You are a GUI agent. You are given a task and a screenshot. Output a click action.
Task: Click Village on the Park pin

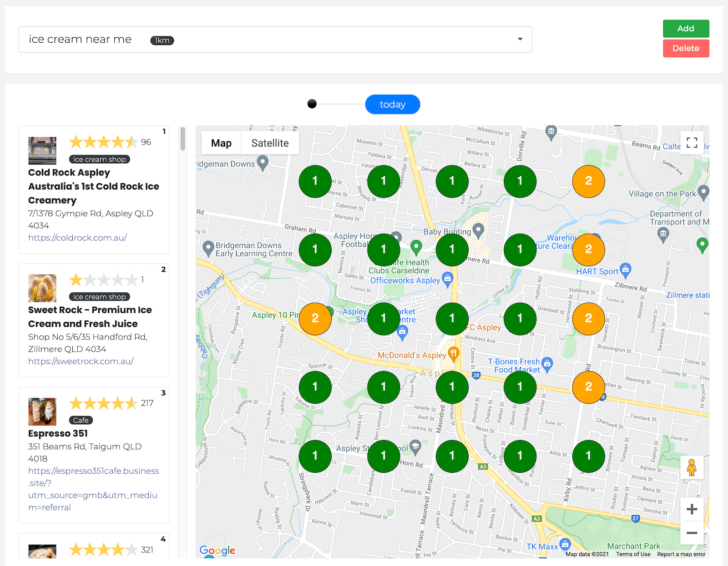click(703, 193)
